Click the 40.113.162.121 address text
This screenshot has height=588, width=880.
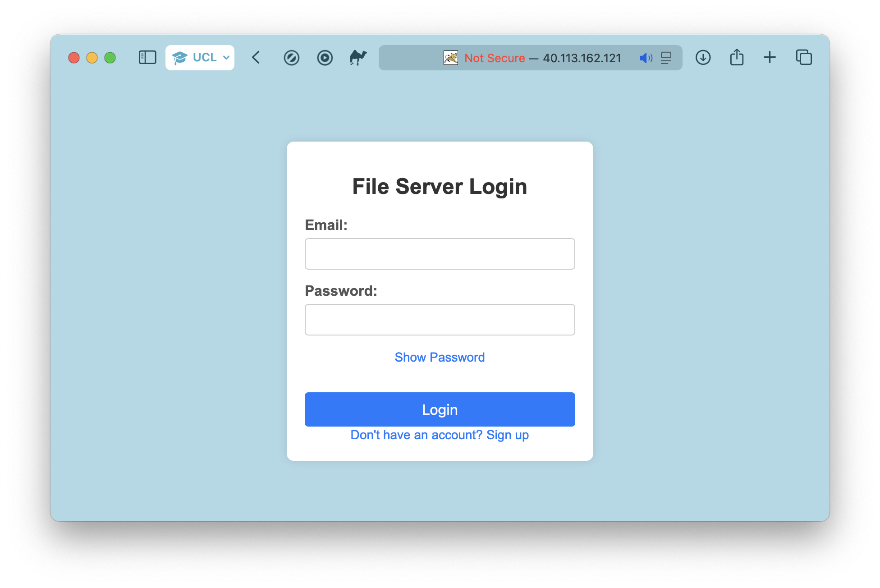[x=582, y=58]
